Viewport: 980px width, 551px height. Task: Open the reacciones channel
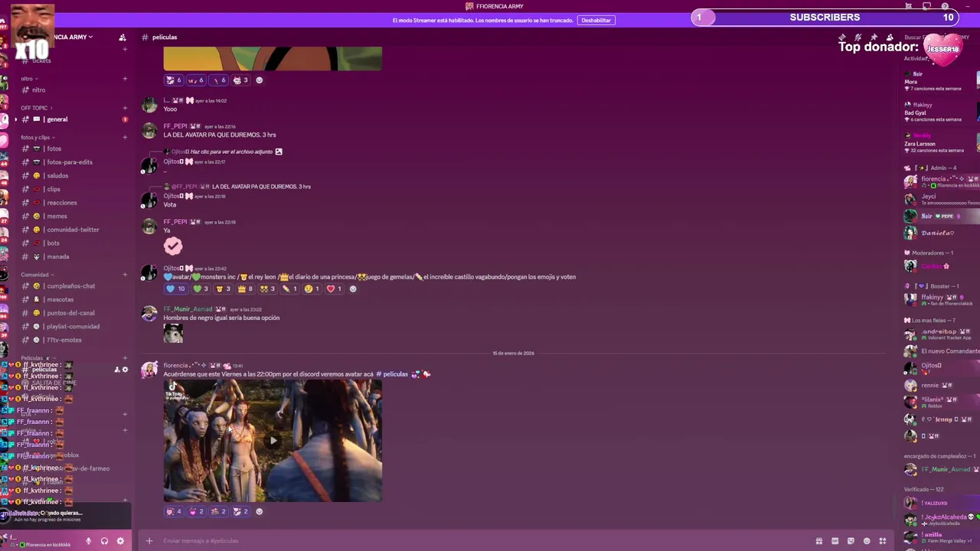coord(73,203)
